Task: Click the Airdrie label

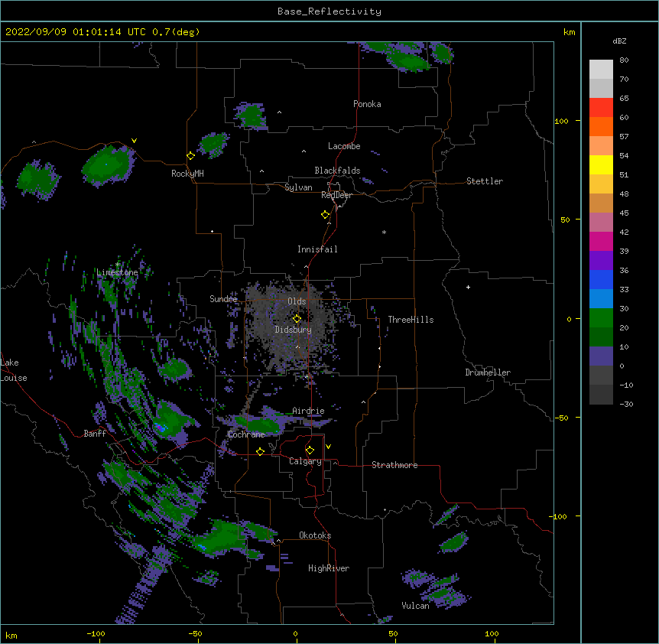Action: 309,411
